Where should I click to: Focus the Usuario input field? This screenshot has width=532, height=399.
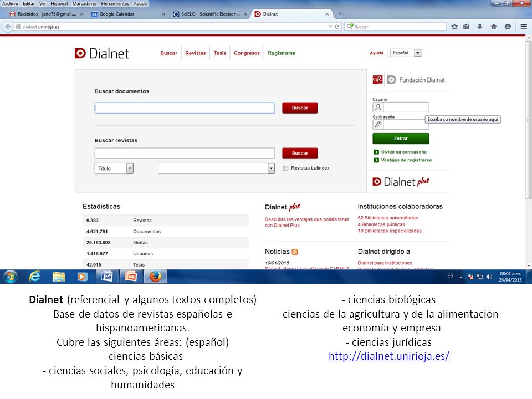coord(406,107)
